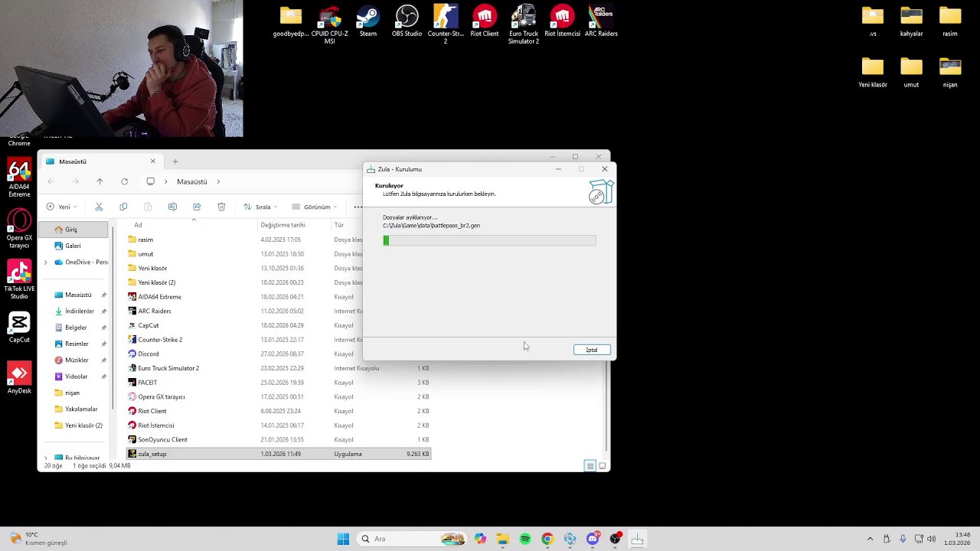980x551 pixels.
Task: Show hidden system tray icons
Action: 870,539
